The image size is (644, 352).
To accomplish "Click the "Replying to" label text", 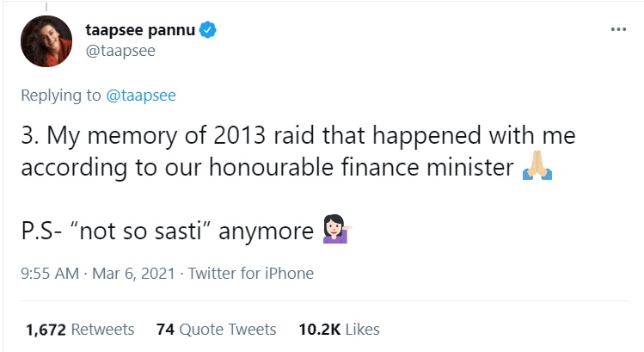I will [61, 96].
